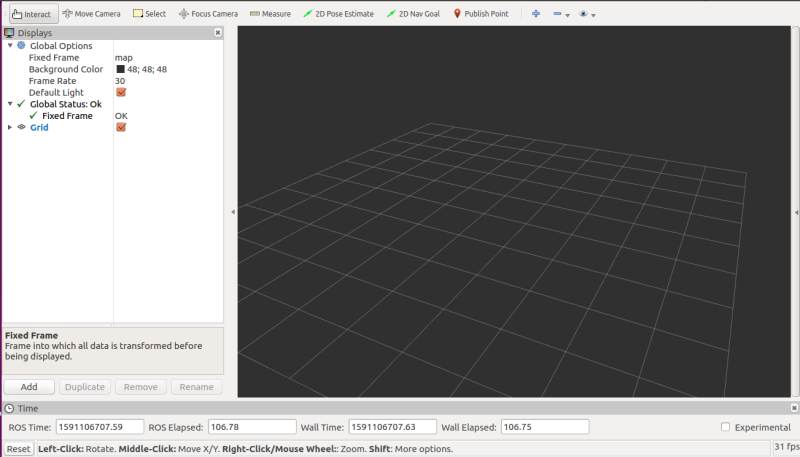
Task: Click the Reset button
Action: click(x=18, y=449)
